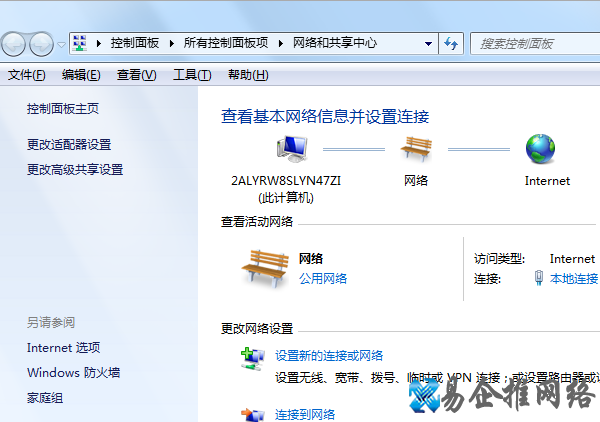Click 另请参阅 sidebar heading
600x422 pixels.
[51, 323]
